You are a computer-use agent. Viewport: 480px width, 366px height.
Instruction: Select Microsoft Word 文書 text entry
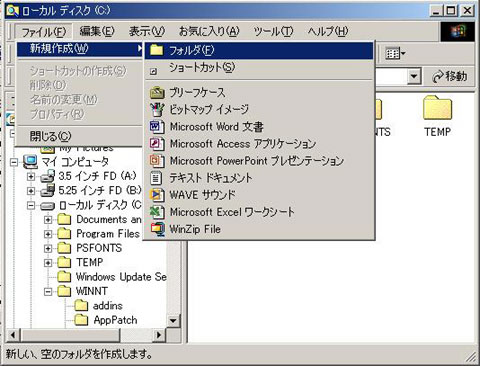pos(217,127)
